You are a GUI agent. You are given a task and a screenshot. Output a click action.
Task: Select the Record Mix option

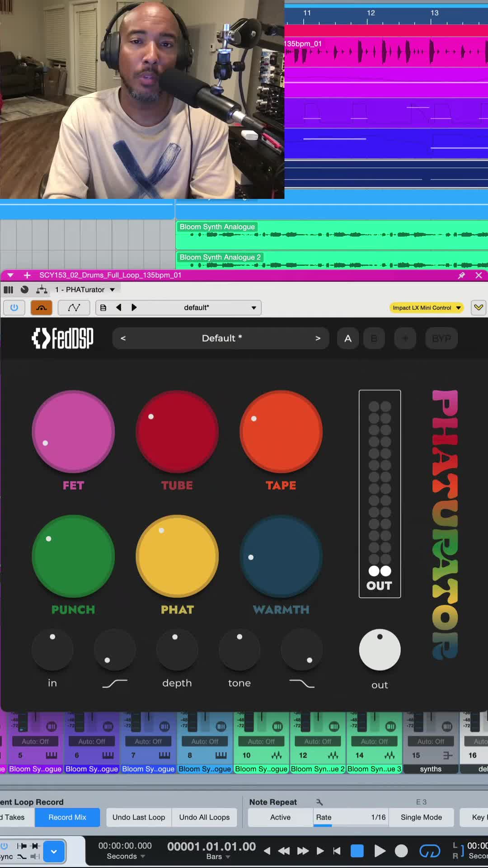[67, 817]
